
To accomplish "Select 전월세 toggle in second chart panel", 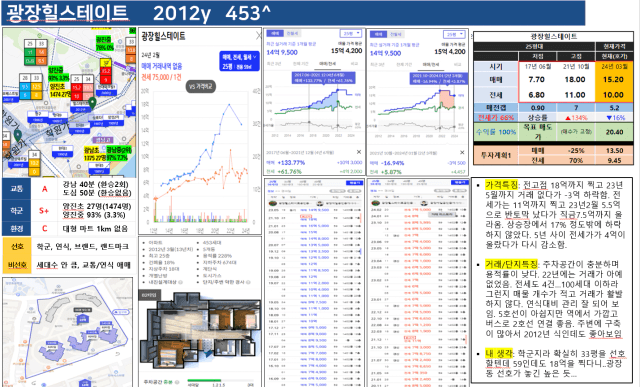I will (x=395, y=34).
